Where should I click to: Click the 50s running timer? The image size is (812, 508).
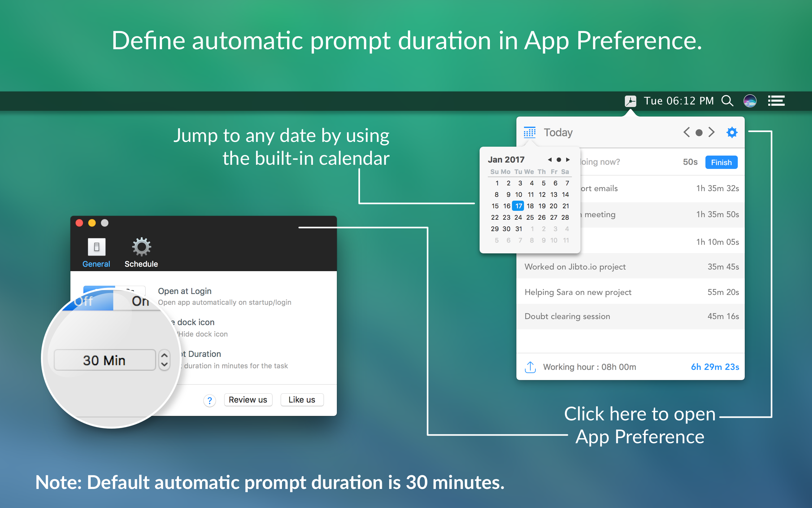pos(690,162)
